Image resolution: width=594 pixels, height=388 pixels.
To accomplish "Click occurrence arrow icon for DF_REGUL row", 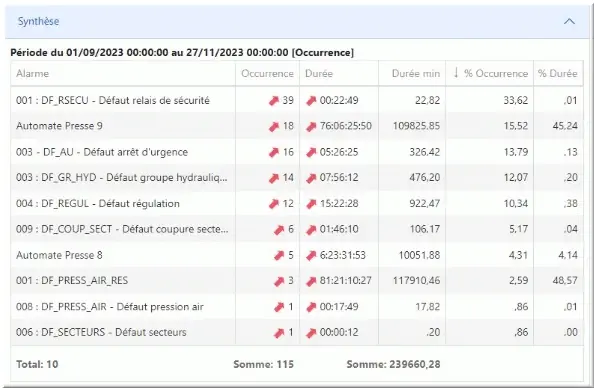I will coord(274,204).
